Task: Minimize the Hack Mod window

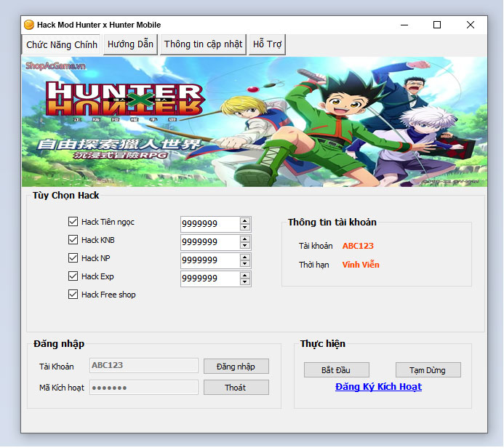Action: coord(404,25)
